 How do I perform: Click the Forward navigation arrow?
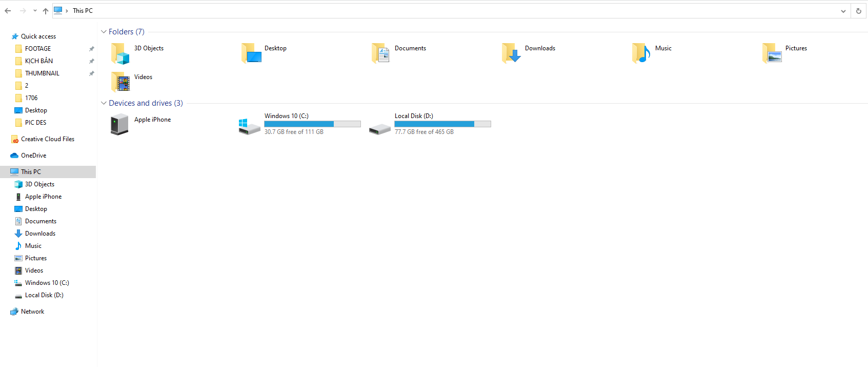23,11
